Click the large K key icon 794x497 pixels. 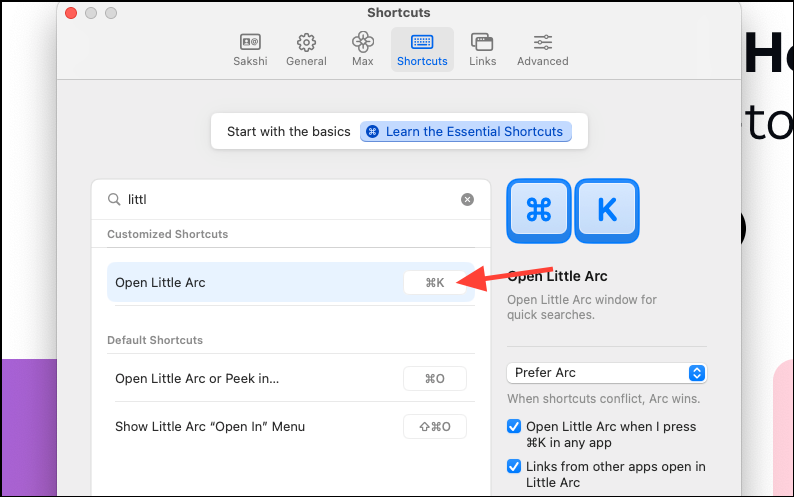tap(607, 210)
